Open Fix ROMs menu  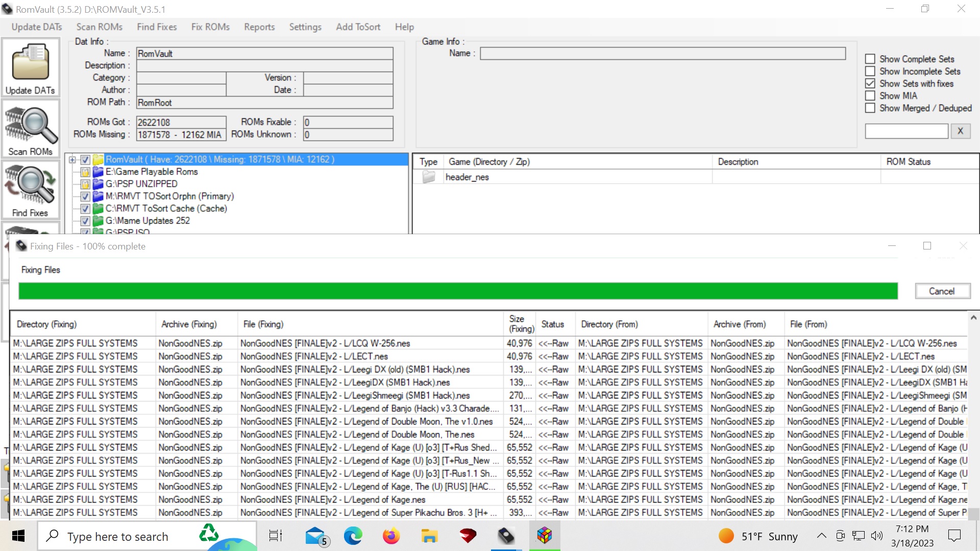click(x=210, y=27)
